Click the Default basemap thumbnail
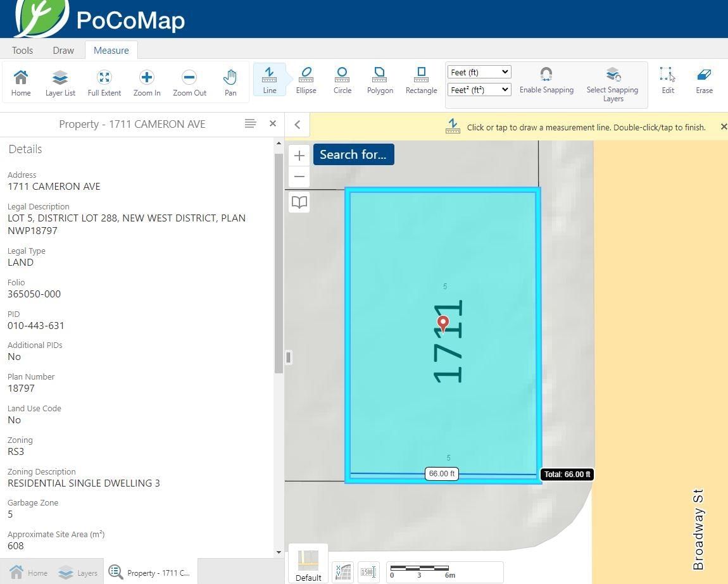Image resolution: width=728 pixels, height=584 pixels. (308, 564)
